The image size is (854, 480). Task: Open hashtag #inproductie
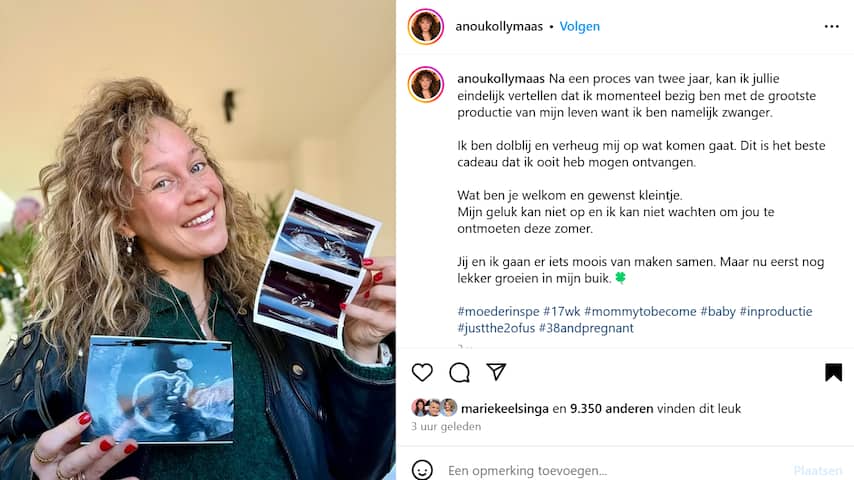tap(776, 312)
